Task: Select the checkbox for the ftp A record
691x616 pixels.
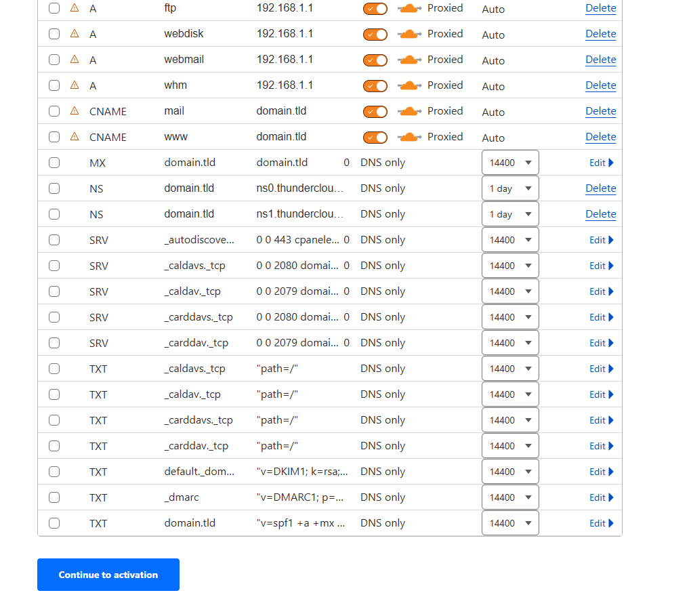Action: tap(54, 8)
